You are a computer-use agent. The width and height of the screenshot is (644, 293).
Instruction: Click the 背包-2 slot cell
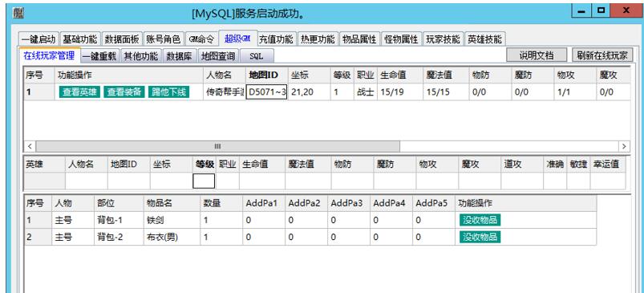coord(119,237)
